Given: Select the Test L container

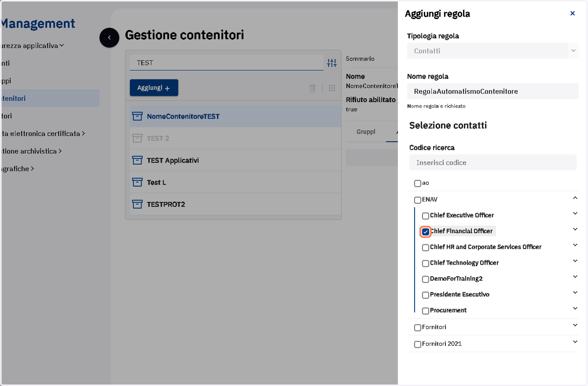Looking at the screenshot, I should pyautogui.click(x=235, y=182).
